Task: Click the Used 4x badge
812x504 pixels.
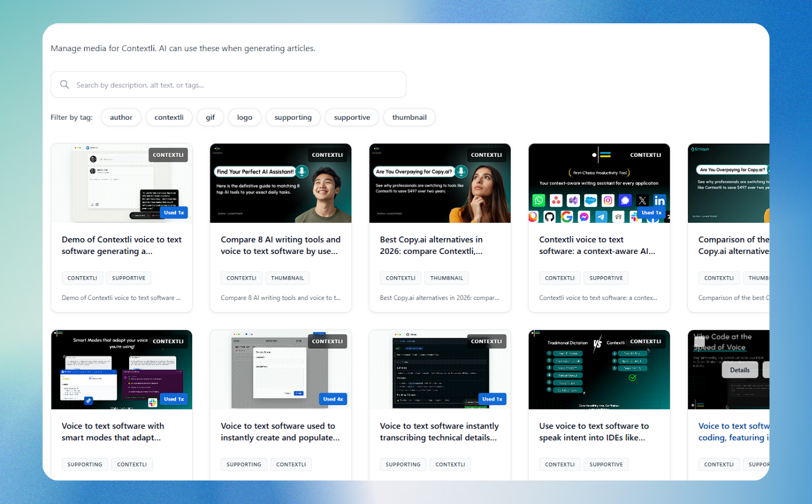Action: click(x=333, y=399)
